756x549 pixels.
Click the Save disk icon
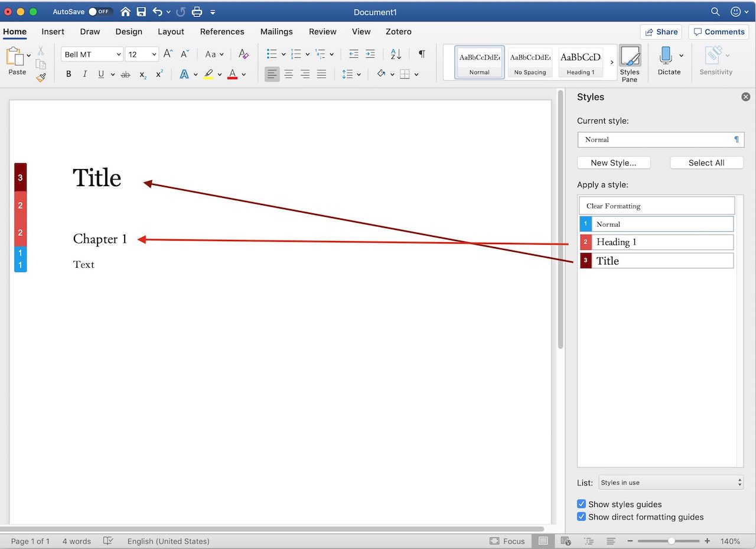[141, 12]
